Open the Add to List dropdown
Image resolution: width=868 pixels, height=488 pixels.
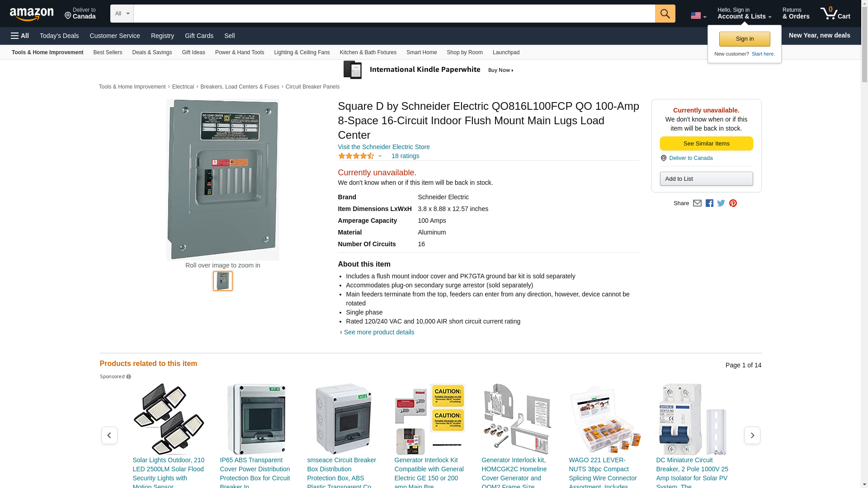(x=706, y=179)
